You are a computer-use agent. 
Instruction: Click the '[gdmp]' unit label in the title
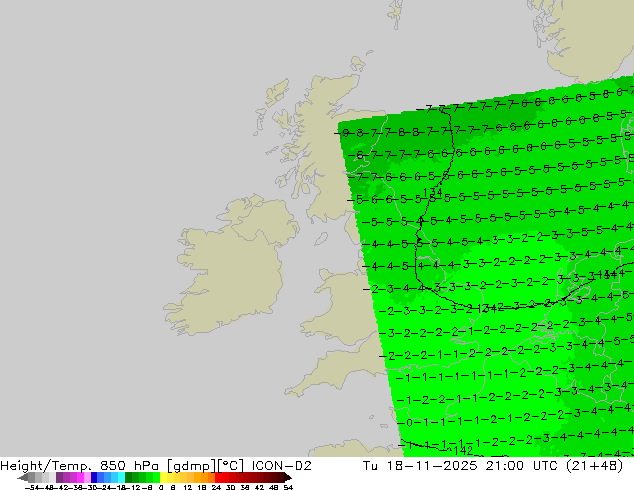tap(191, 466)
